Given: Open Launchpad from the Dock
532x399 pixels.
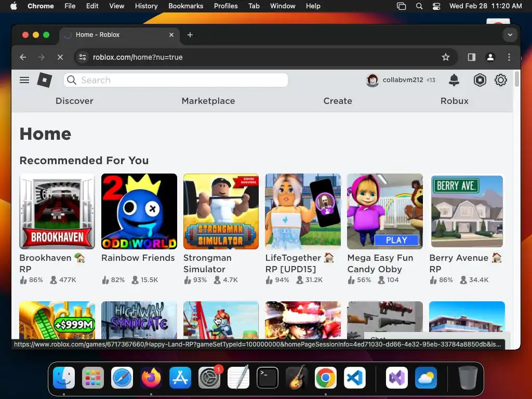Looking at the screenshot, I should pos(93,378).
